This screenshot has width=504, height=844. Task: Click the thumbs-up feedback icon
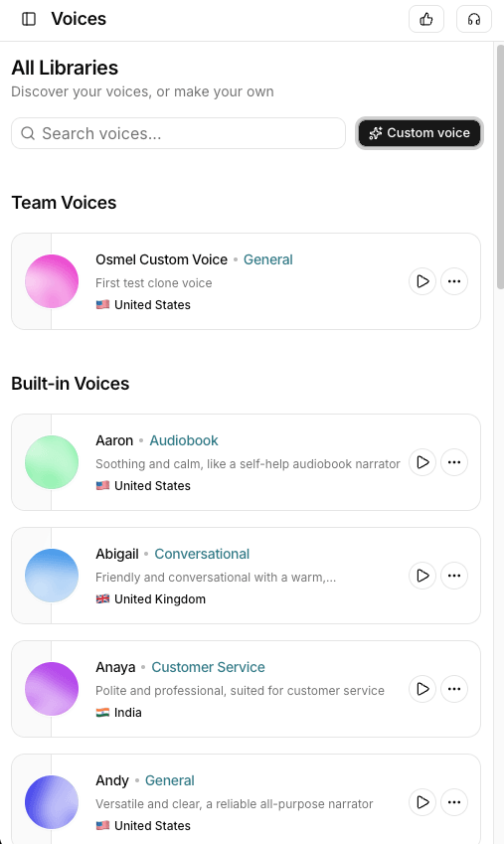[x=425, y=19]
